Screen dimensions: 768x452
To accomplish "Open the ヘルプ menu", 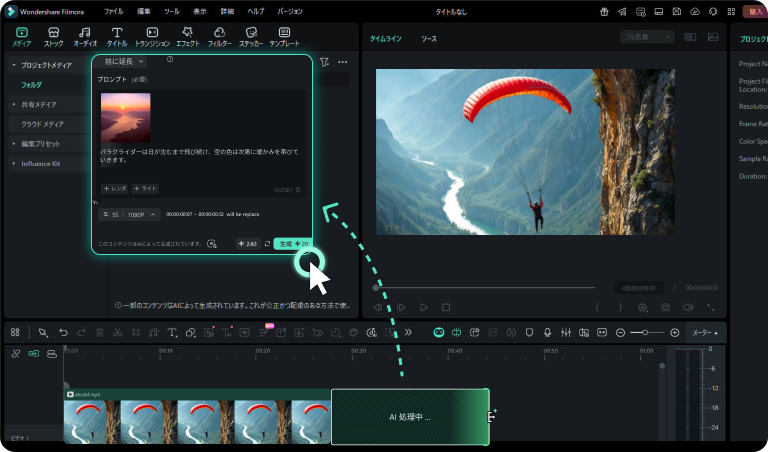I will pos(256,11).
